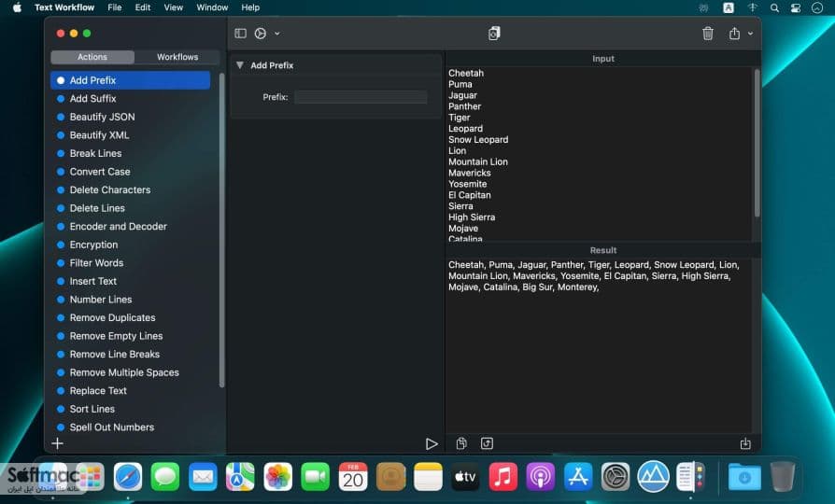Screen dimensions: 835x504
Task: Select the Delete Characters action
Action: click(131, 190)
